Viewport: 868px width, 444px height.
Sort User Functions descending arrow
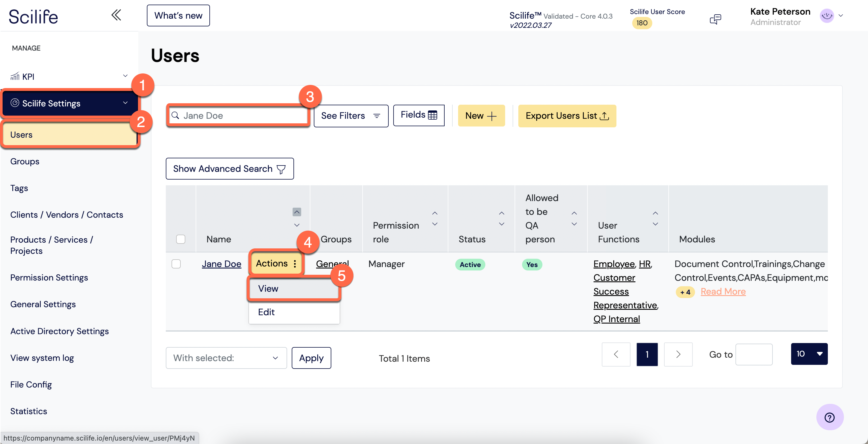pos(655,224)
